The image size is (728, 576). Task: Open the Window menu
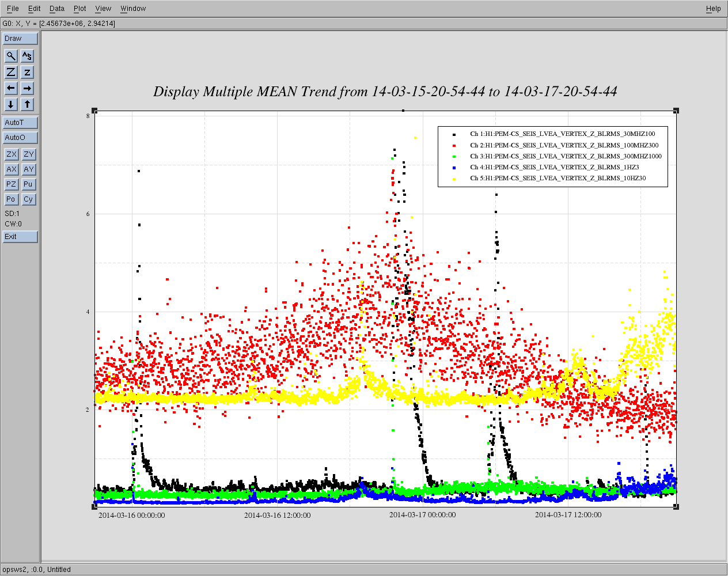(x=133, y=9)
